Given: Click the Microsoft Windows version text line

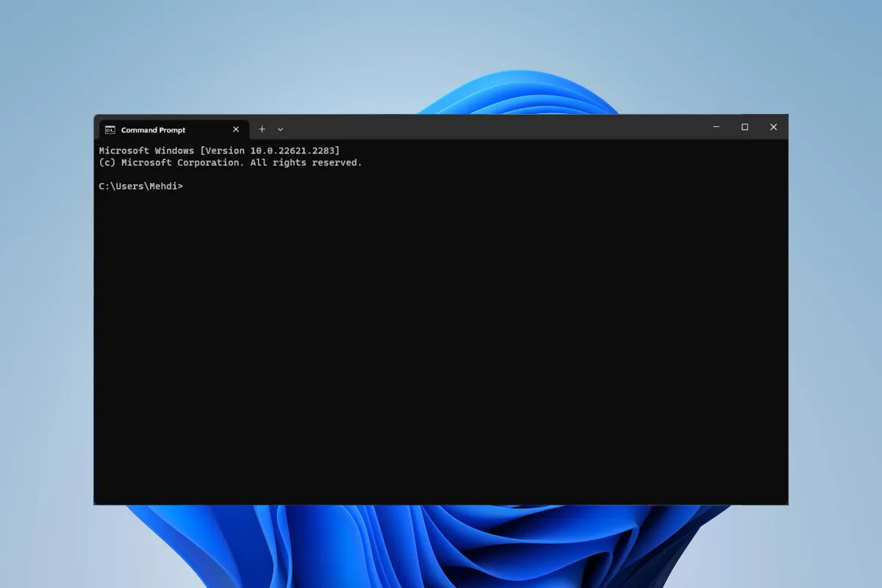Looking at the screenshot, I should pos(219,151).
